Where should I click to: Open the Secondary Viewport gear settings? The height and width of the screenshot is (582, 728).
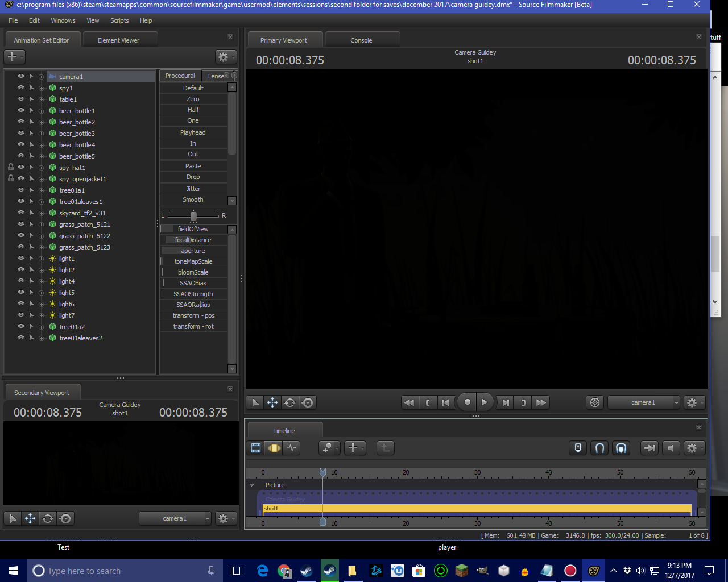click(225, 518)
